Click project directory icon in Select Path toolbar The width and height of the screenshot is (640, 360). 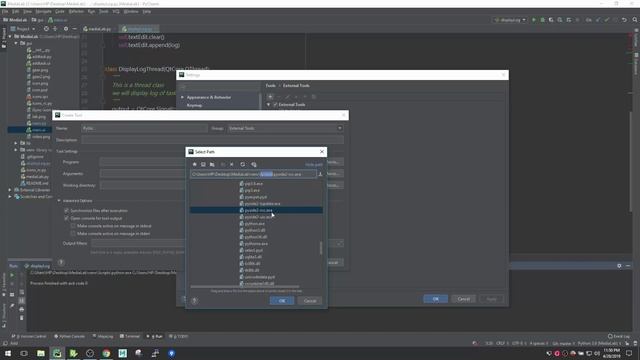pyautogui.click(x=212, y=164)
